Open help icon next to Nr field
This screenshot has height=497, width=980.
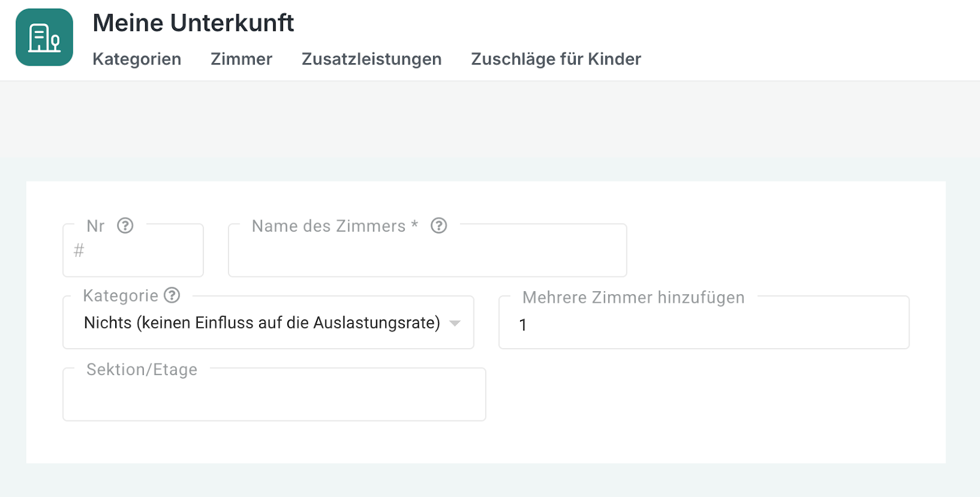coord(125,226)
